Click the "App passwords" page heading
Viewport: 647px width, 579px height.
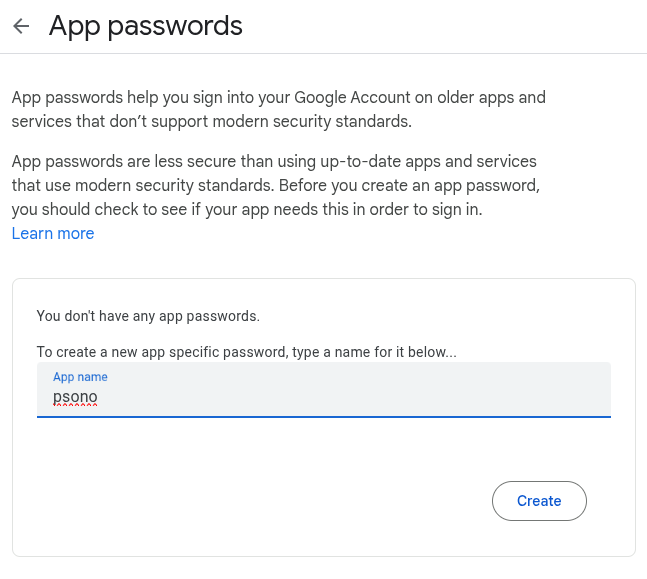point(146,26)
